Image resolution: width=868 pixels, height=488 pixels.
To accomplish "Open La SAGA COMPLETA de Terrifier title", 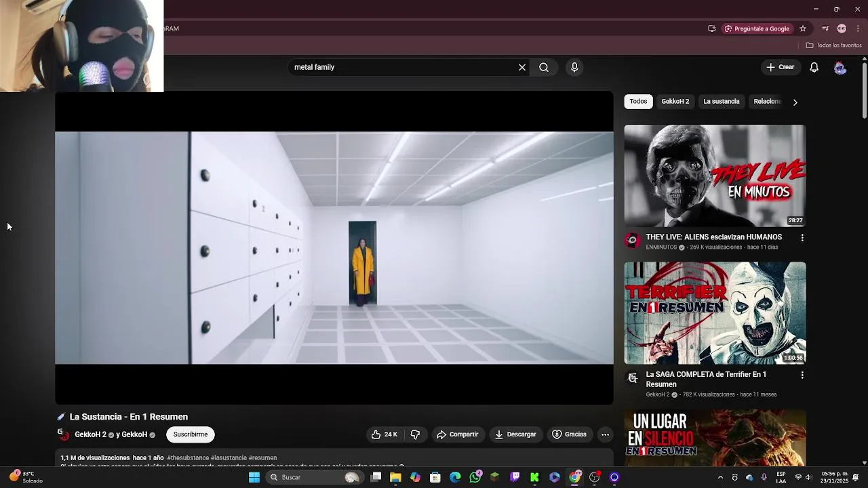I will [x=706, y=379].
